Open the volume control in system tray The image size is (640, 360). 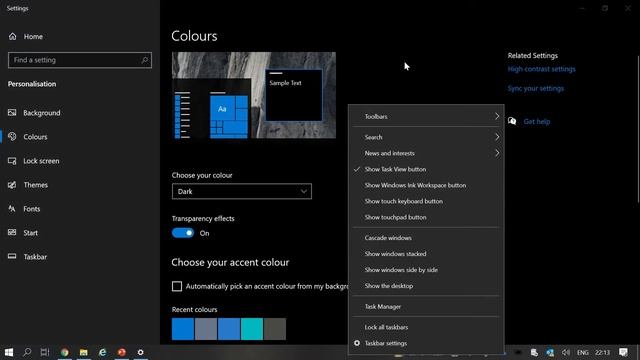(566, 352)
